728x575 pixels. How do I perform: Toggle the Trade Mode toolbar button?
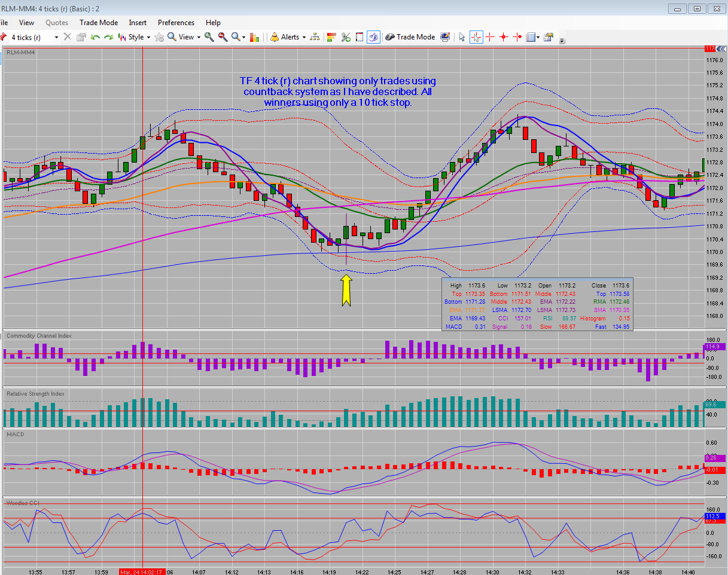pos(410,37)
